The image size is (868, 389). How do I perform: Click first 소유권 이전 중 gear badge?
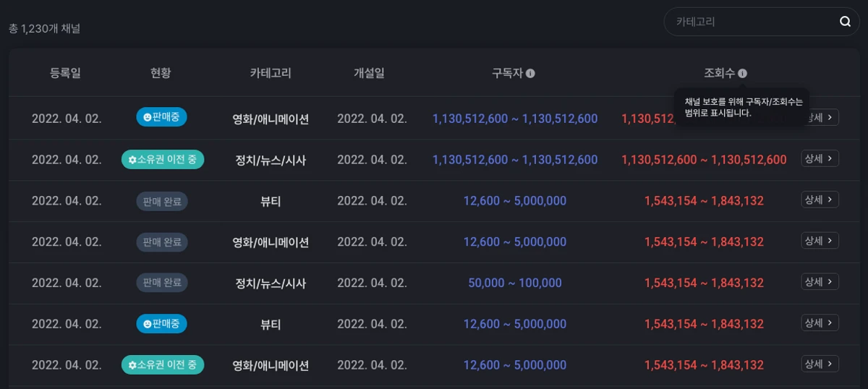[x=163, y=159]
